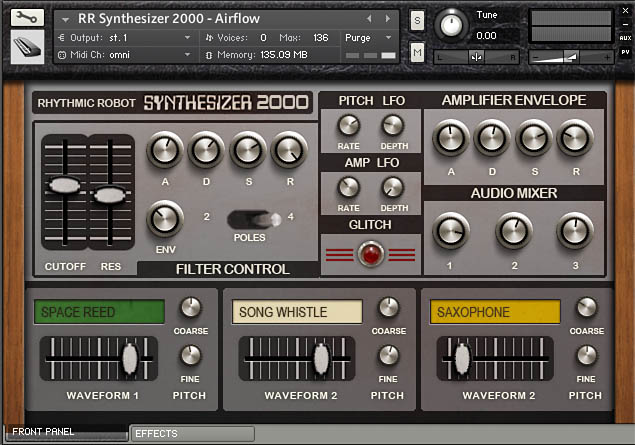Open instrument edit mode with wrench icon
The image size is (635, 445).
[27, 17]
